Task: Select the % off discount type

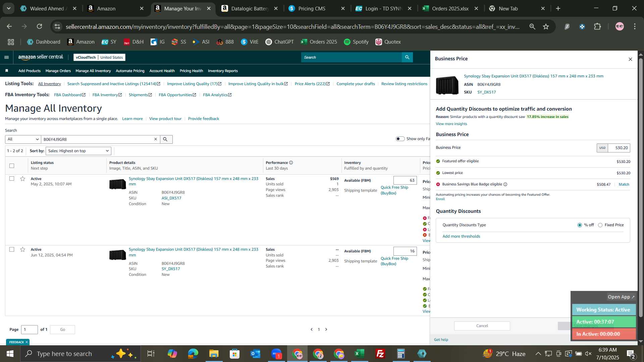Action: (x=580, y=225)
